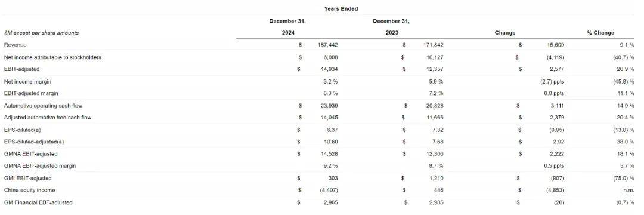Click the Years Ended table heading

[x=340, y=8]
